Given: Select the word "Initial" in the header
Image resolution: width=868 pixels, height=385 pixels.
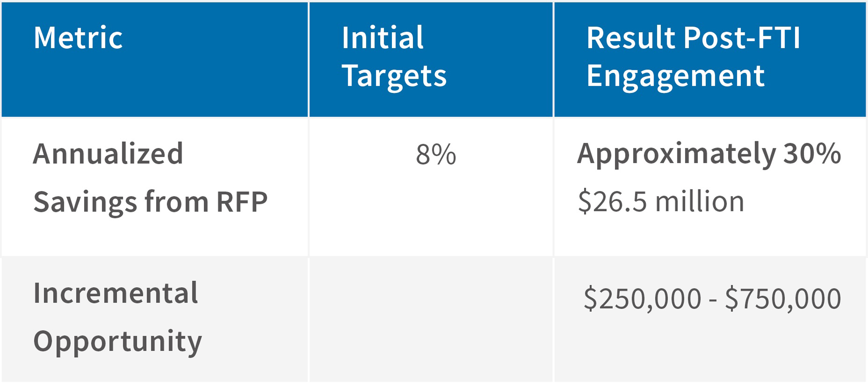Looking at the screenshot, I should [382, 38].
